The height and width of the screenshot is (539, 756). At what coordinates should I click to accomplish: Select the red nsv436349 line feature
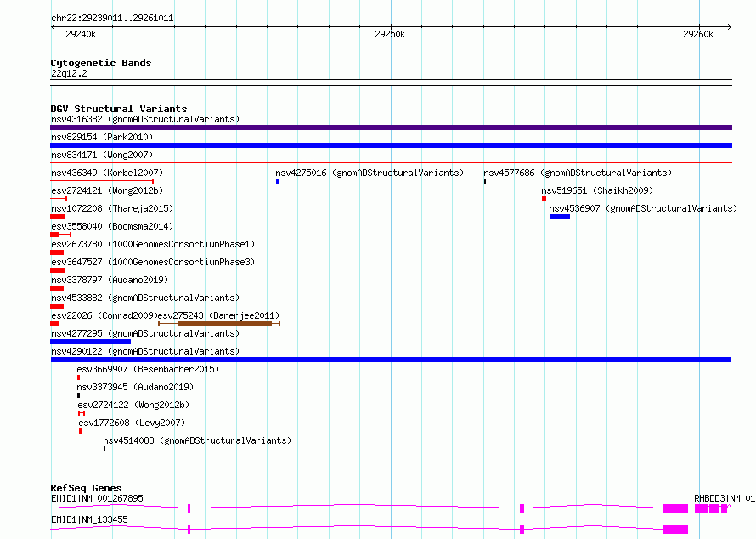(102, 181)
